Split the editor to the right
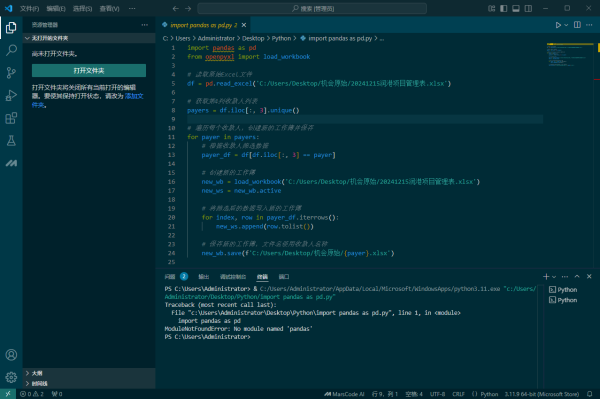600x399 pixels. [577, 25]
